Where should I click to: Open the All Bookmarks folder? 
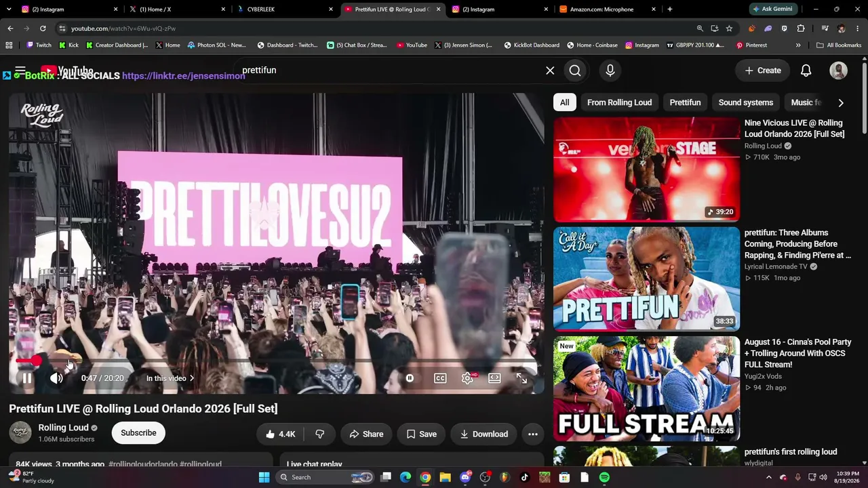coord(839,45)
